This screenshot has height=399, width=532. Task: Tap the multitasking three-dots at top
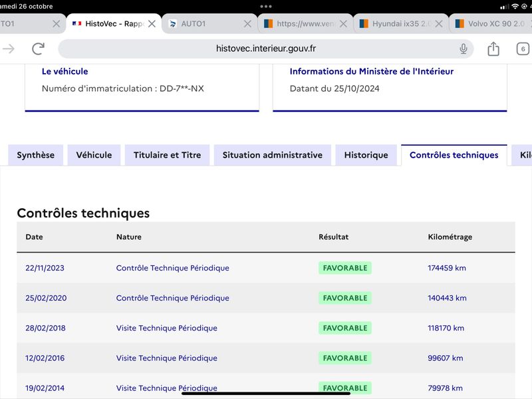(x=265, y=7)
